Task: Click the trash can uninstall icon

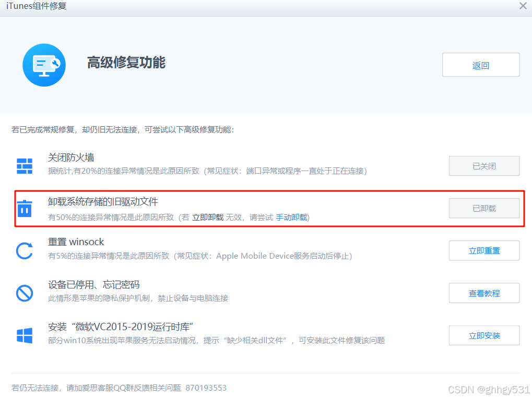Action: click(x=25, y=208)
